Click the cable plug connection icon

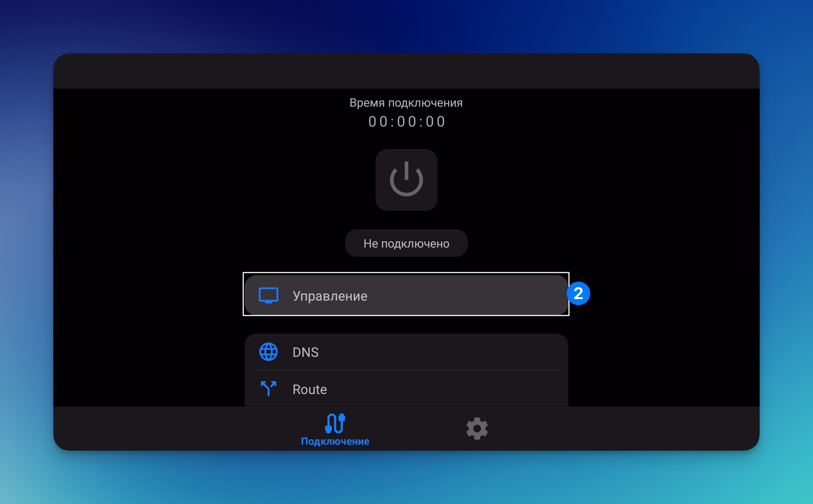click(335, 423)
